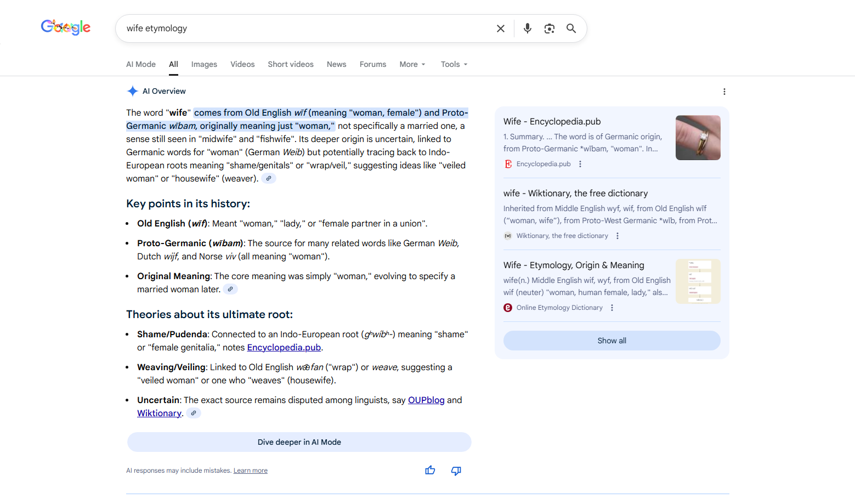The height and width of the screenshot is (504, 855).
Task: Open options menu for Encyclopedia.pub source
Action: tap(580, 164)
